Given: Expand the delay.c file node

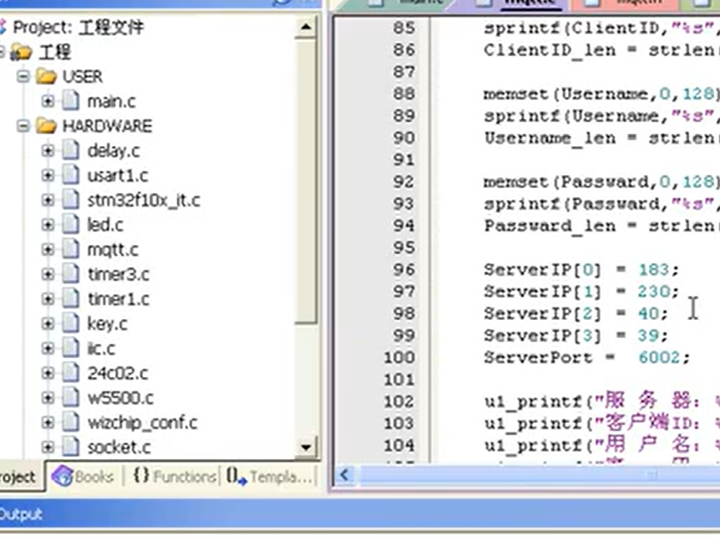Looking at the screenshot, I should coord(48,151).
